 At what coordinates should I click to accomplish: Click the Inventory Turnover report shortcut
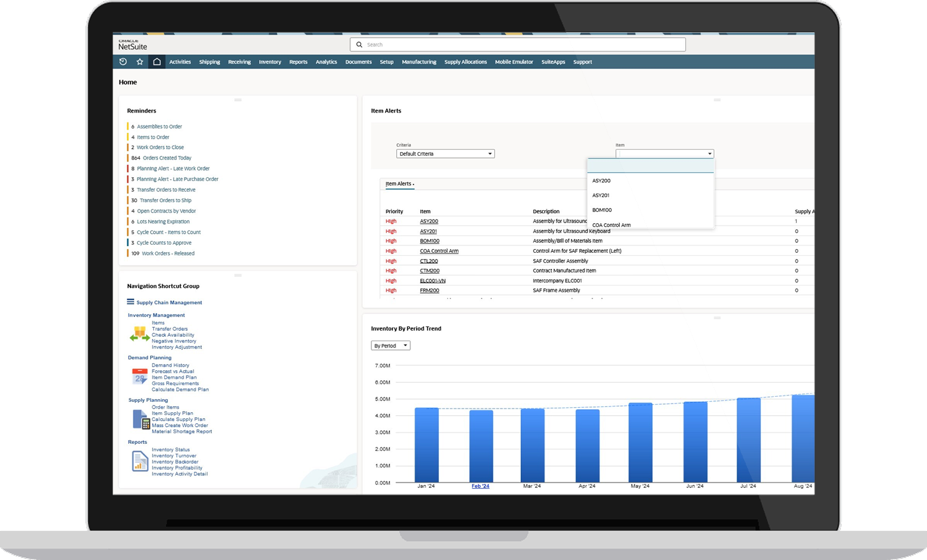click(174, 456)
